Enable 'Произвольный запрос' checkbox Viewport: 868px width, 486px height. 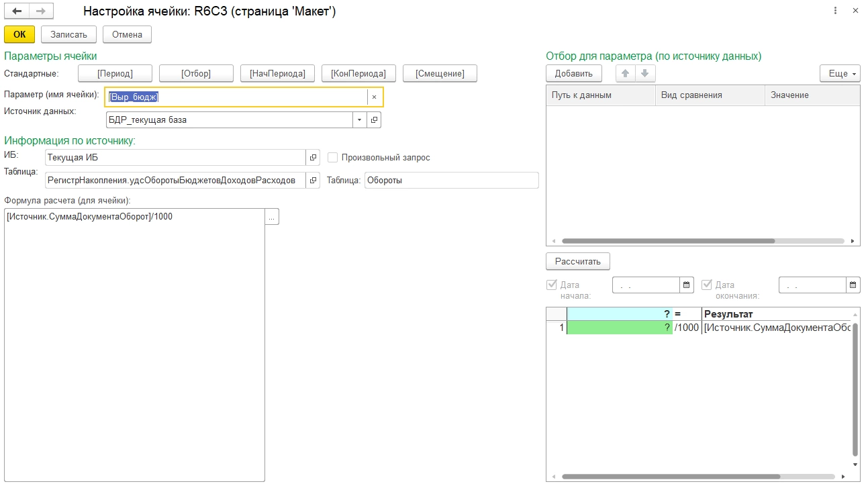332,158
